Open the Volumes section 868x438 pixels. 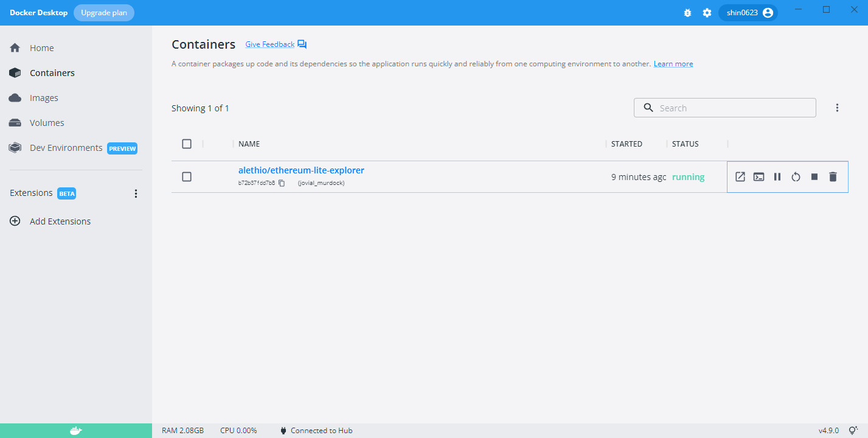click(47, 123)
